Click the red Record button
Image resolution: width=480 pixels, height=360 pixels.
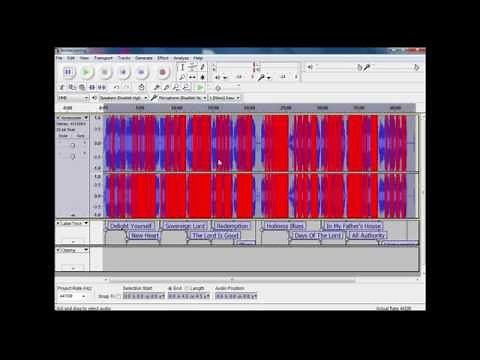tap(163, 72)
